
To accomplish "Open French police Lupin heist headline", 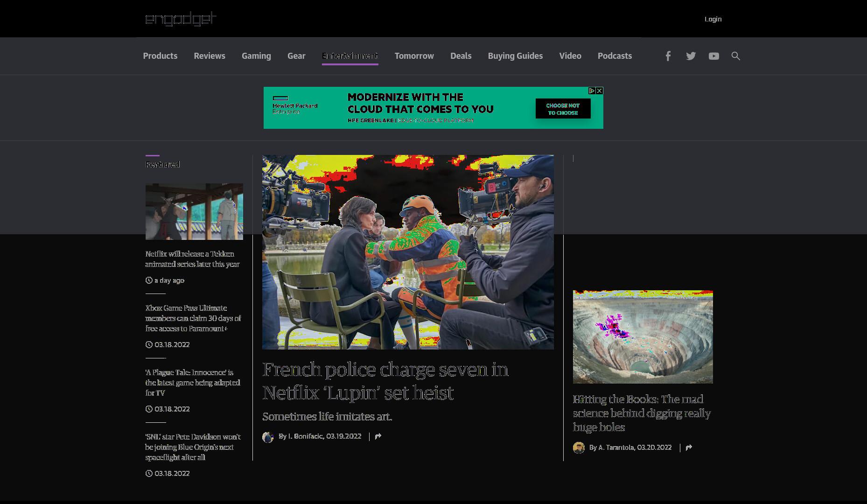I will [x=385, y=381].
